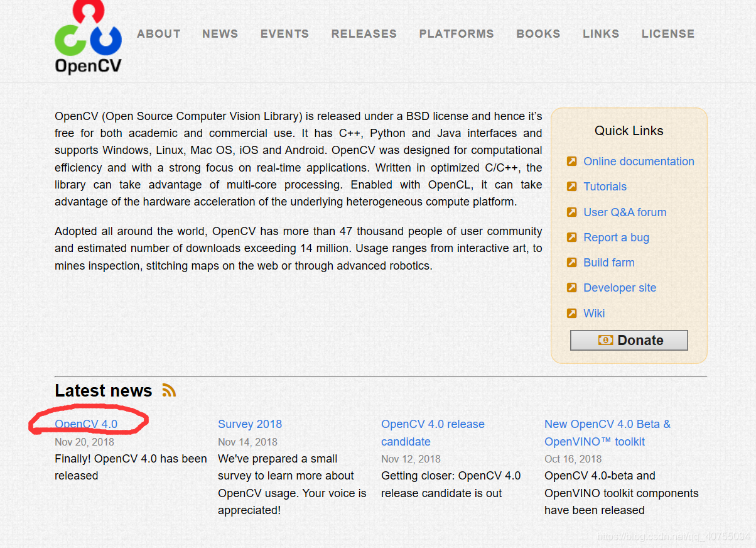
Task: Click the arrow icon beside Report a bug
Action: [x=571, y=238]
